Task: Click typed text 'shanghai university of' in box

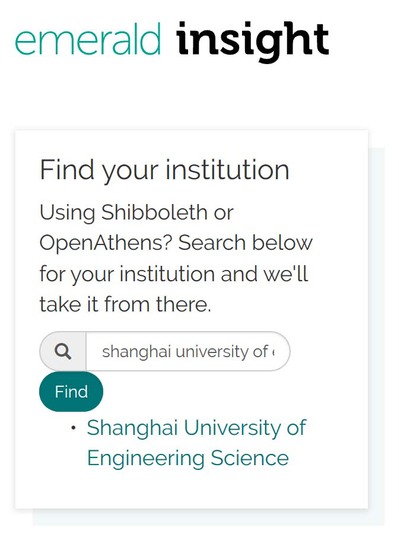Action: [185, 352]
